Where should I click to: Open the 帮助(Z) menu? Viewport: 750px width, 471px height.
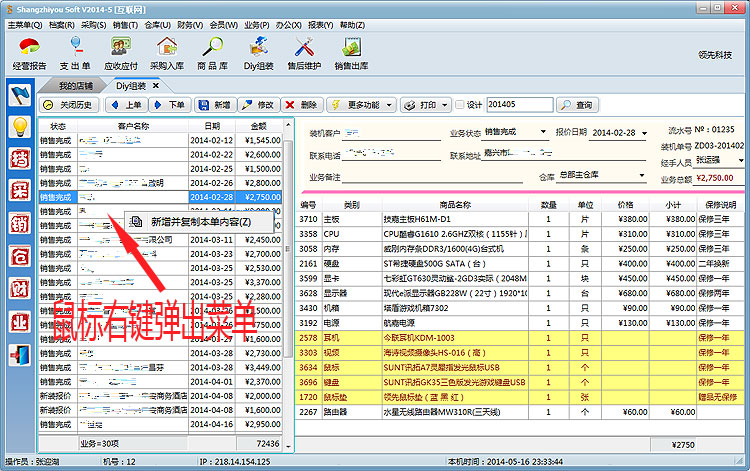pyautogui.click(x=352, y=25)
